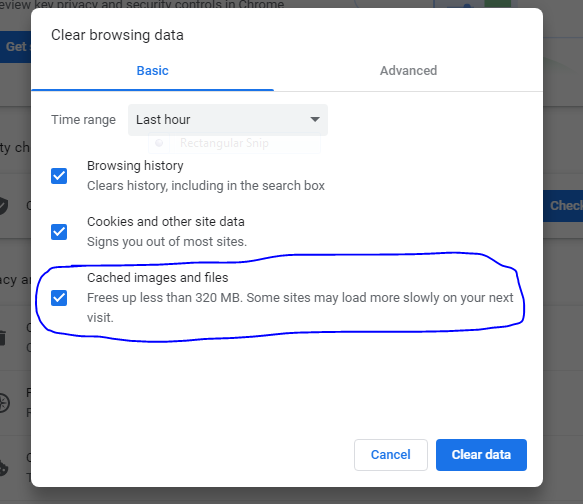This screenshot has width=583, height=504.
Task: Uncheck the Browsing history checkbox
Action: [59, 176]
